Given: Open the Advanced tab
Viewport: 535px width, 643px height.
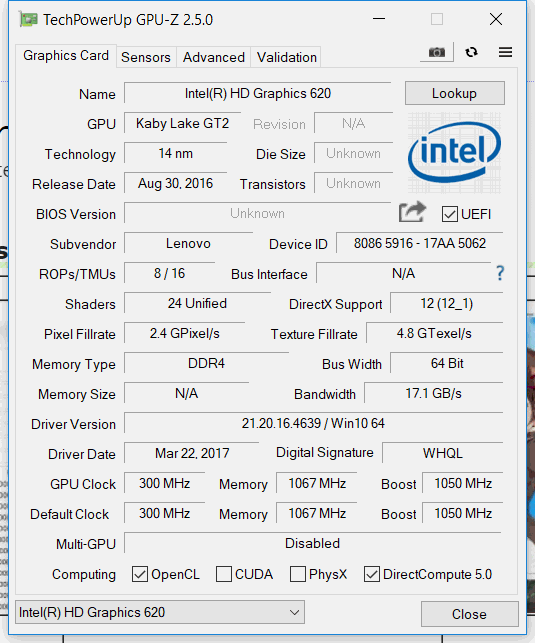Looking at the screenshot, I should point(214,57).
